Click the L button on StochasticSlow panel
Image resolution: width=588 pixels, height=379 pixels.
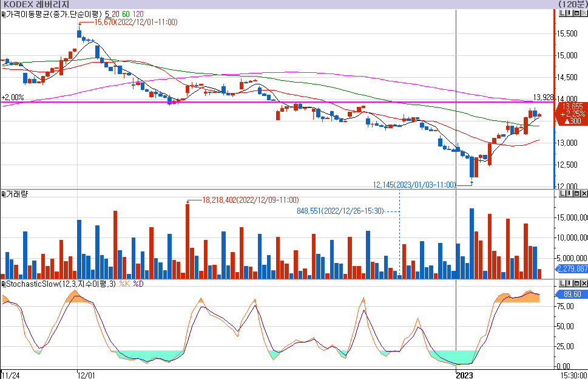562,283
